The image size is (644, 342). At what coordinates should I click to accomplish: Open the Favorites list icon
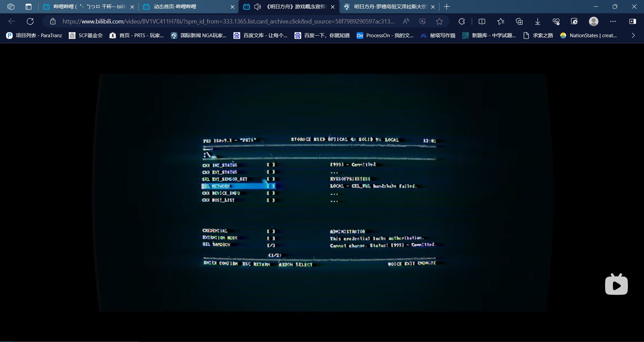500,21
